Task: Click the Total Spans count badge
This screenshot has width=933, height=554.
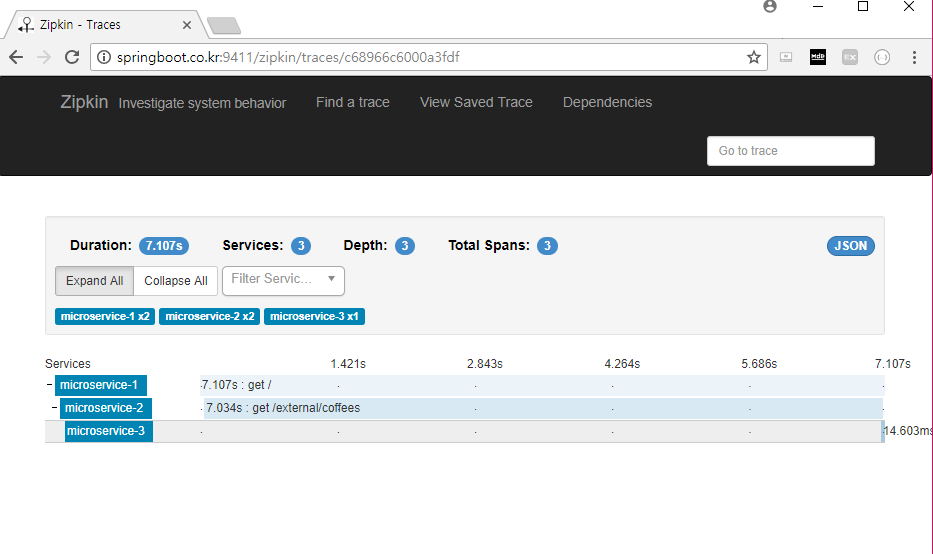Action: [x=547, y=246]
